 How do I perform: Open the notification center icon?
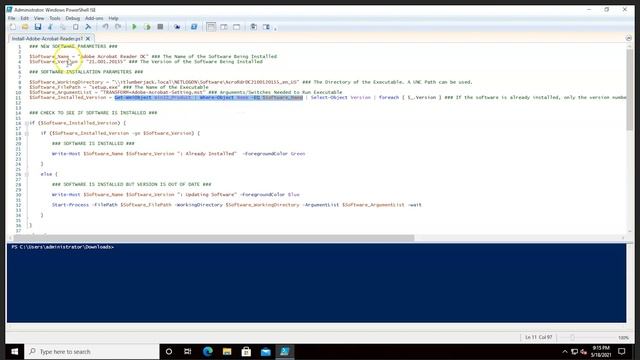tap(622, 351)
